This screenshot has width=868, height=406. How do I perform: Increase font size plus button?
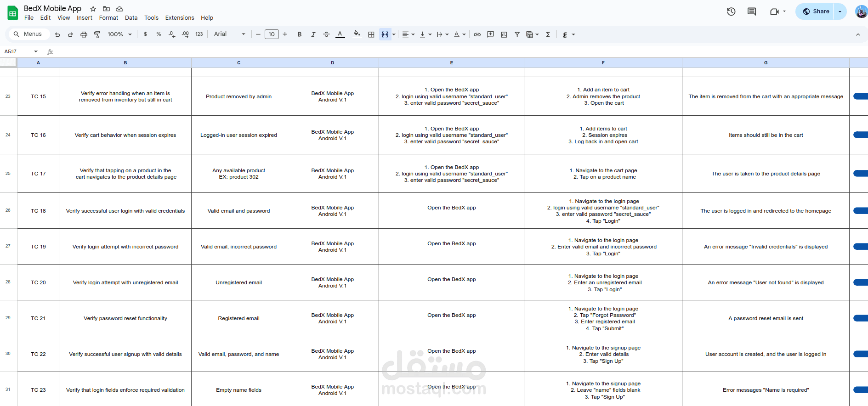coord(285,34)
